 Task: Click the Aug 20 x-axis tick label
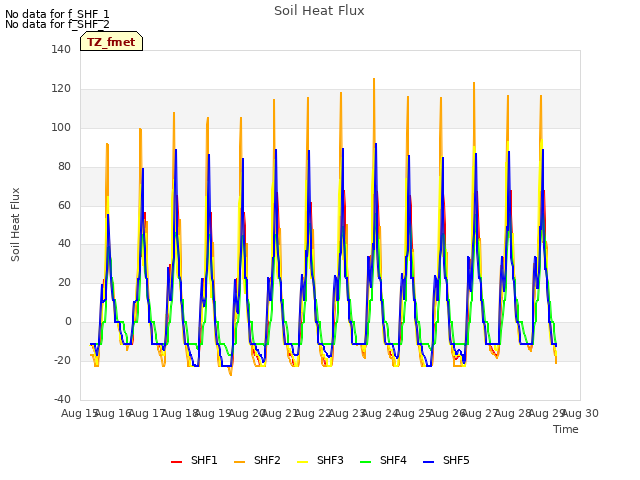(x=246, y=413)
